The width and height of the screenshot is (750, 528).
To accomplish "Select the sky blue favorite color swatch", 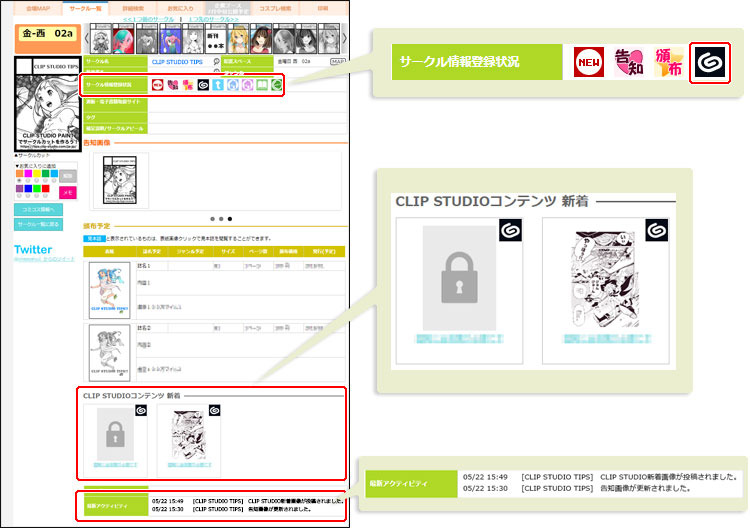I will [54, 174].
